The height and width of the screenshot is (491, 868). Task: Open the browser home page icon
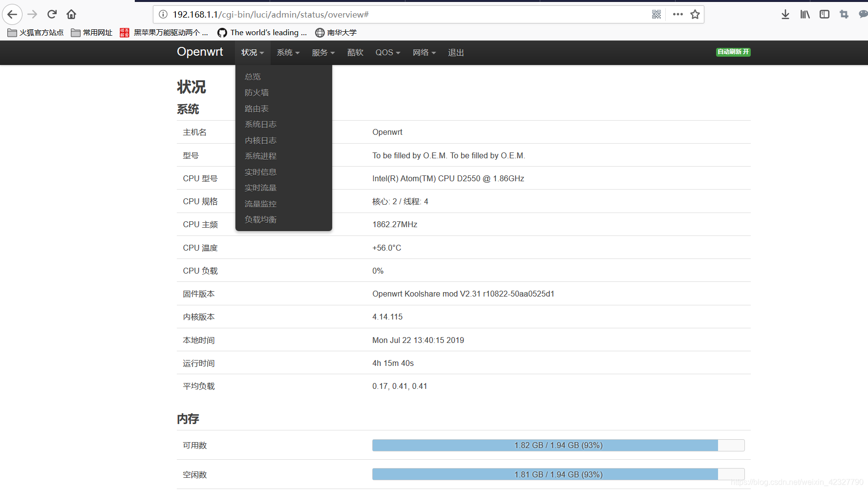pos(71,14)
